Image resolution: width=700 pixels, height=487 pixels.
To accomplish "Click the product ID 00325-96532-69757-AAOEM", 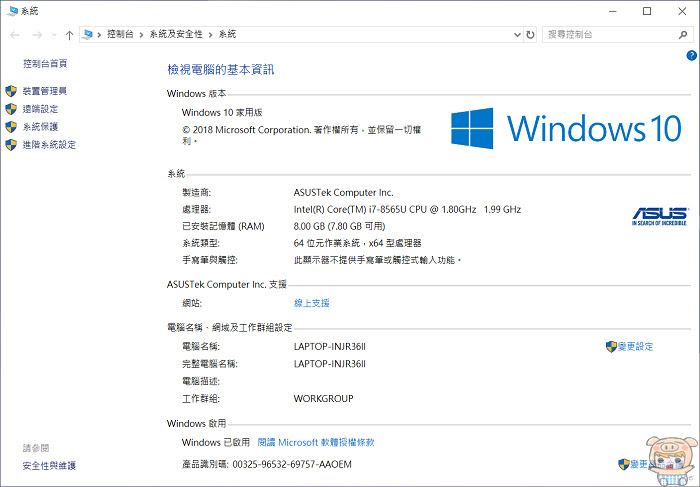I will (x=292, y=464).
